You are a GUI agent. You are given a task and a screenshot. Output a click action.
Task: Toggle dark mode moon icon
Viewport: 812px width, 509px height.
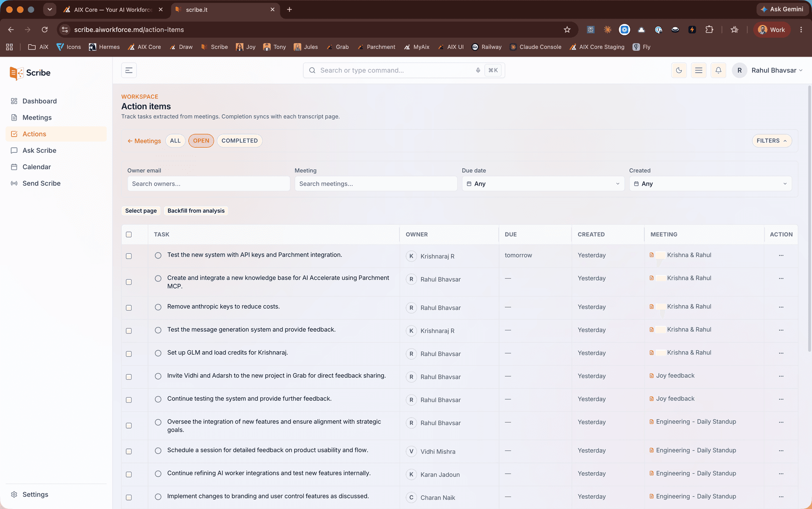679,70
